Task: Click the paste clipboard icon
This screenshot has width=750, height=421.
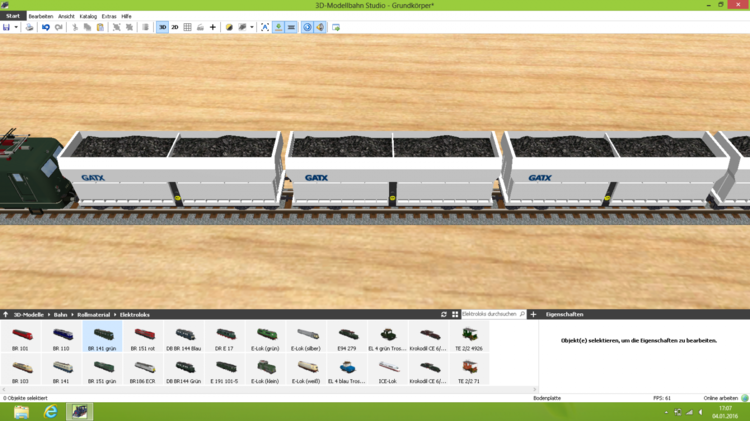Action: pyautogui.click(x=101, y=27)
